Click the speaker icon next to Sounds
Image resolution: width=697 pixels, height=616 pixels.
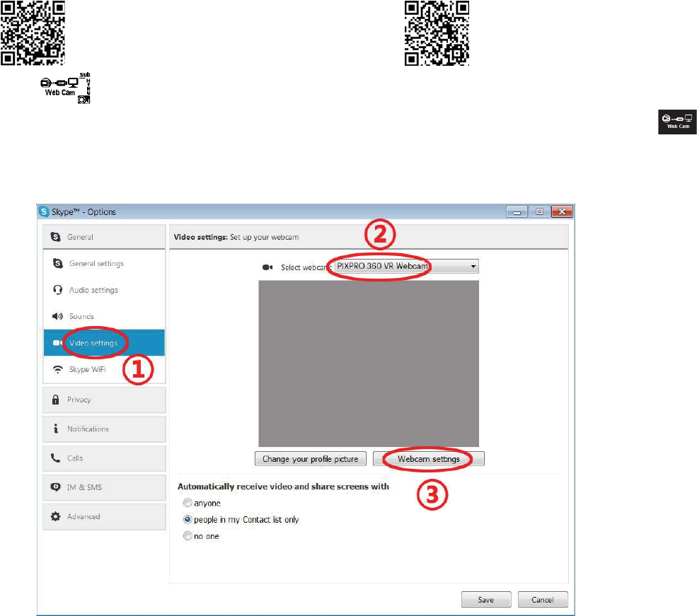(58, 316)
